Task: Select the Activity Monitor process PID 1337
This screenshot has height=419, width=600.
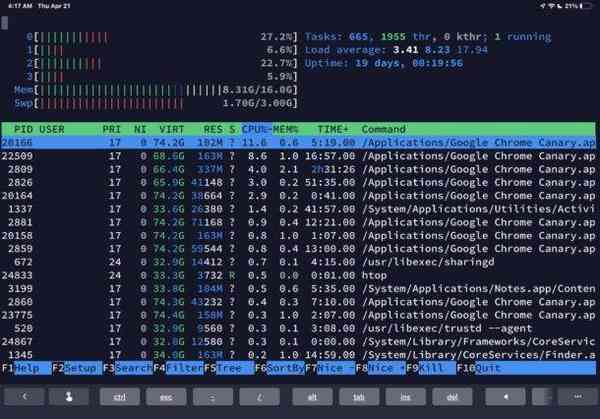Action: [x=298, y=209]
